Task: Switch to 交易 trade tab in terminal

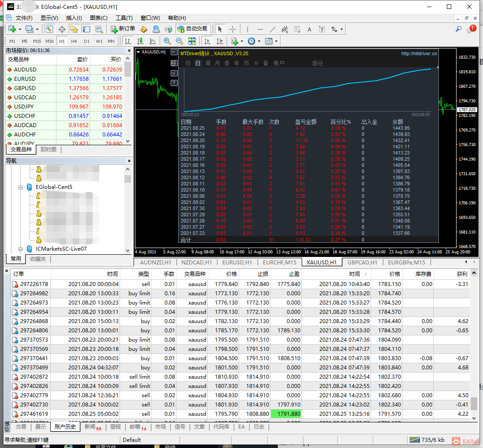Action: point(21,427)
